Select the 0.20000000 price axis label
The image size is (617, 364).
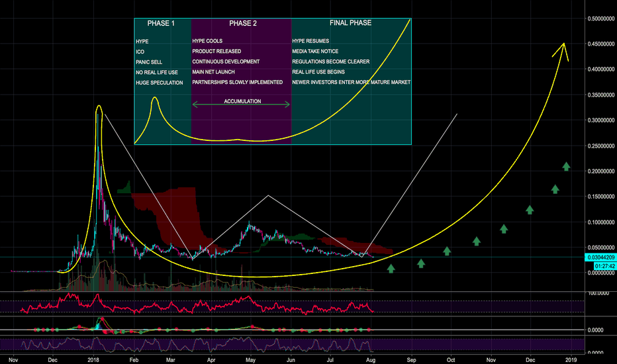[x=601, y=171]
